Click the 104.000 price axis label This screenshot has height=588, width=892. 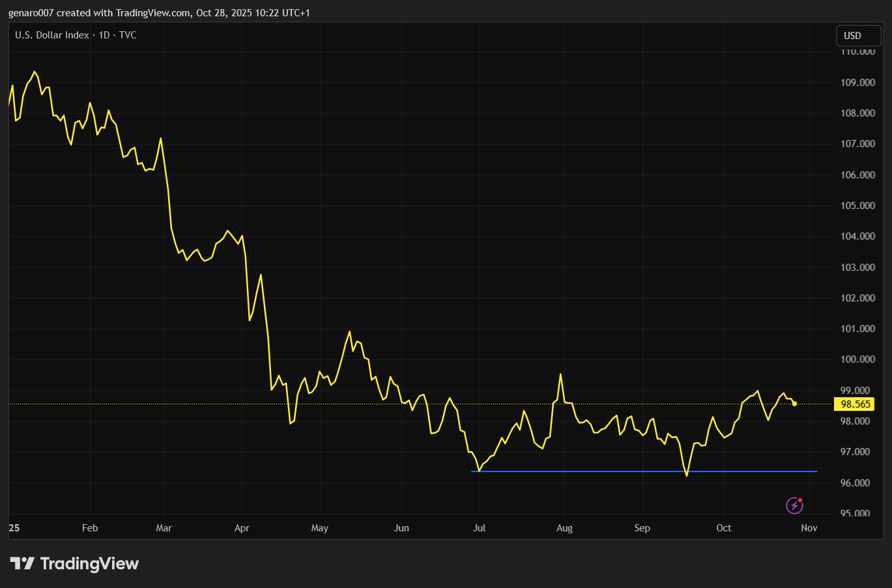857,236
